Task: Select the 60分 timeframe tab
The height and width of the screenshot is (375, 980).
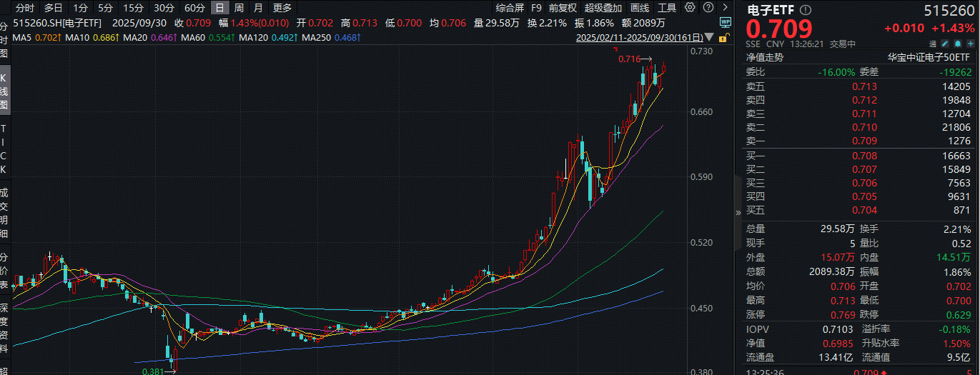Action: pos(194,8)
